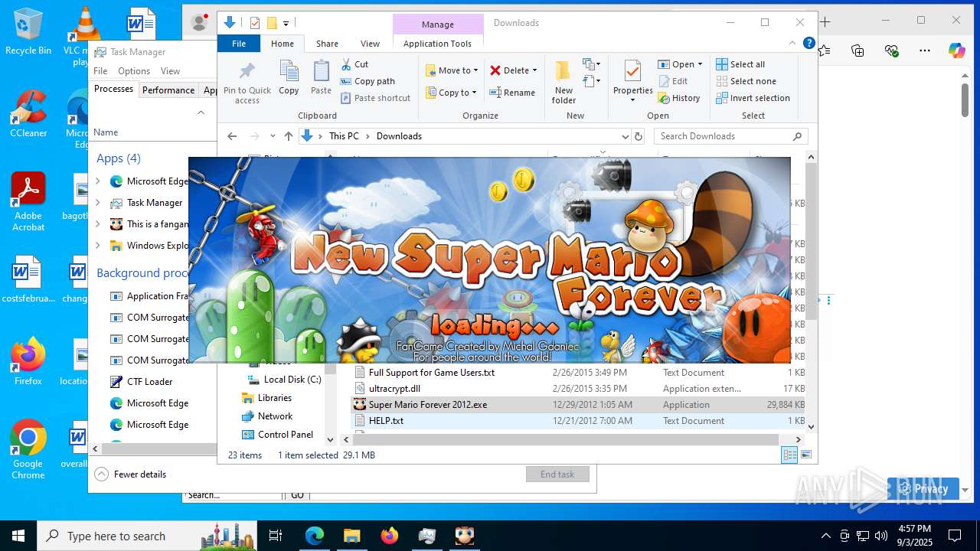Click the Cut scissors icon
The width and height of the screenshot is (980, 551).
pyautogui.click(x=346, y=64)
